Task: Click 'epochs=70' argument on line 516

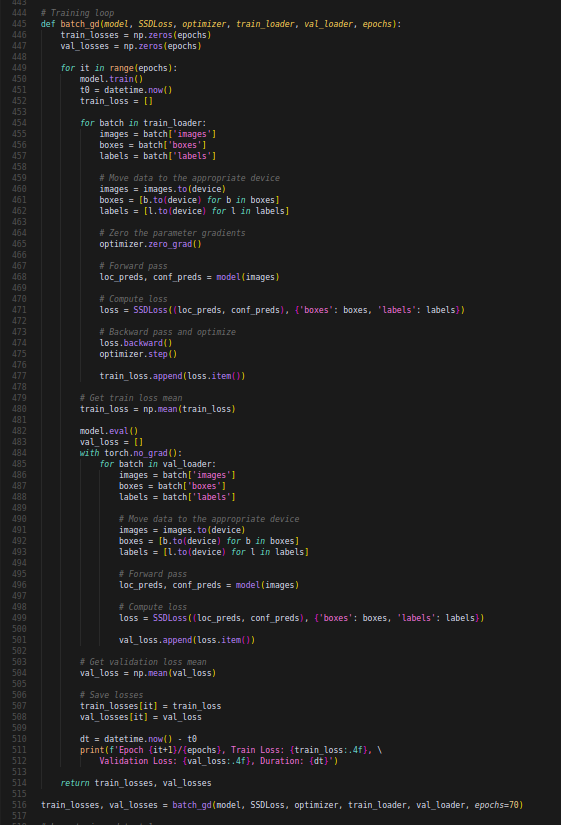Action: pyautogui.click(x=496, y=806)
